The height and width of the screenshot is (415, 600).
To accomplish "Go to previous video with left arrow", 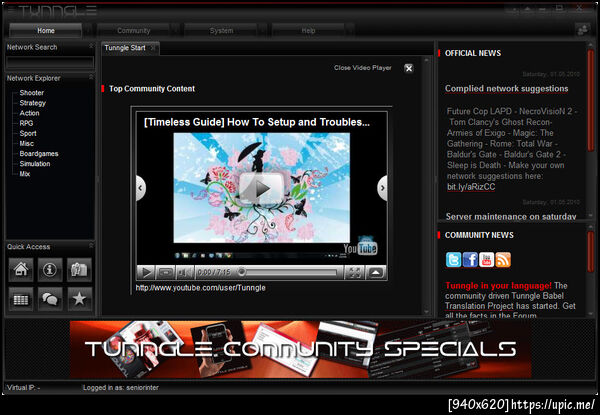I will click(140, 188).
